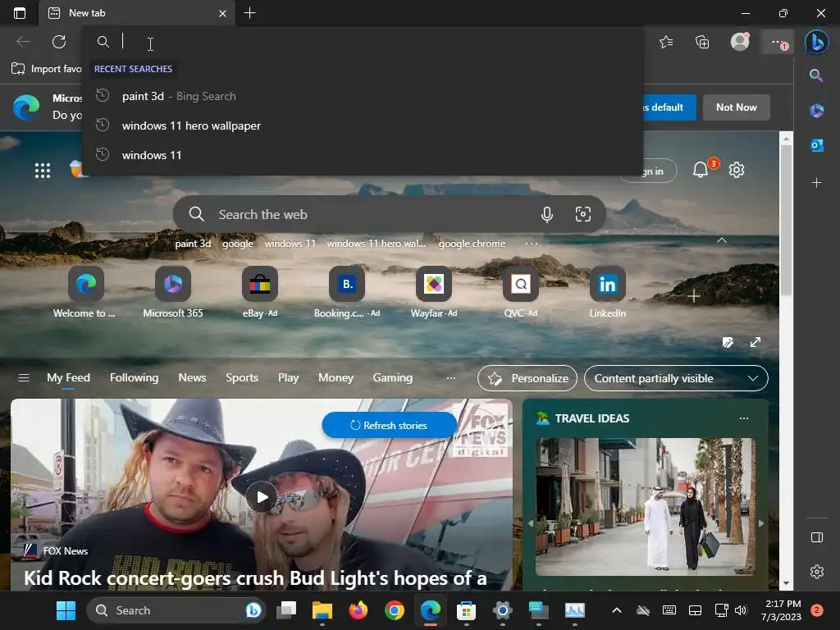Open the profile avatar icon
840x630 pixels.
[x=740, y=42]
